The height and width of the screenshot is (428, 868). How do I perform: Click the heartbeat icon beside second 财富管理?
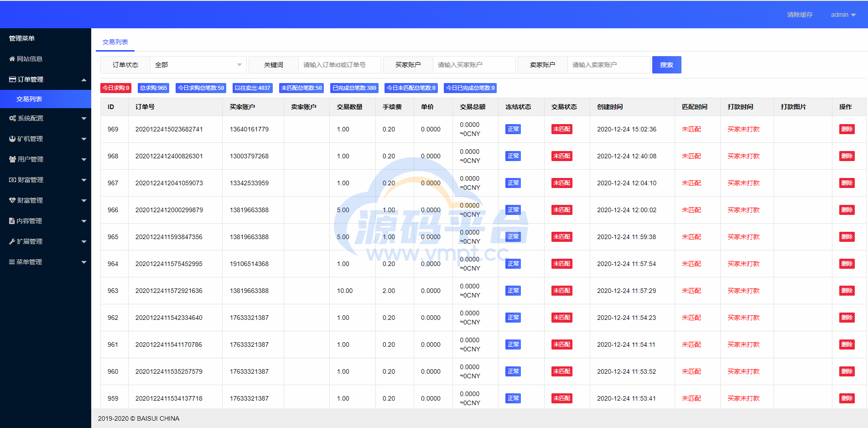click(12, 200)
